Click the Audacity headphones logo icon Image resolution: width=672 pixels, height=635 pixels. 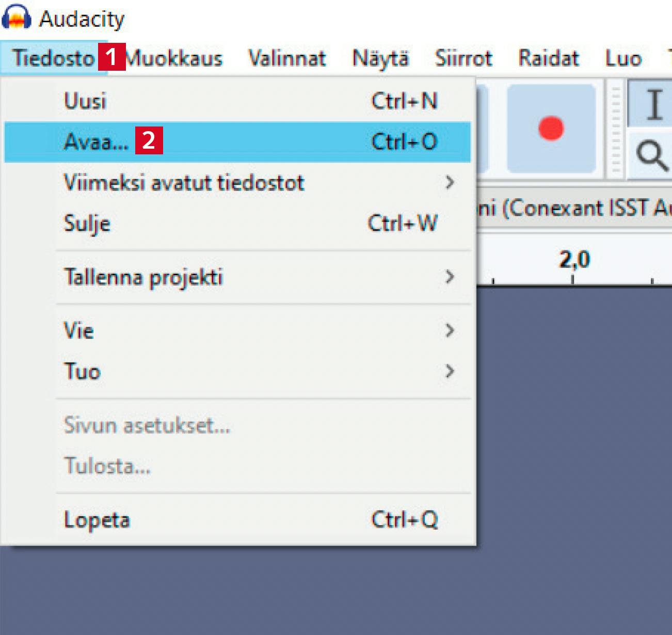[x=17, y=18]
